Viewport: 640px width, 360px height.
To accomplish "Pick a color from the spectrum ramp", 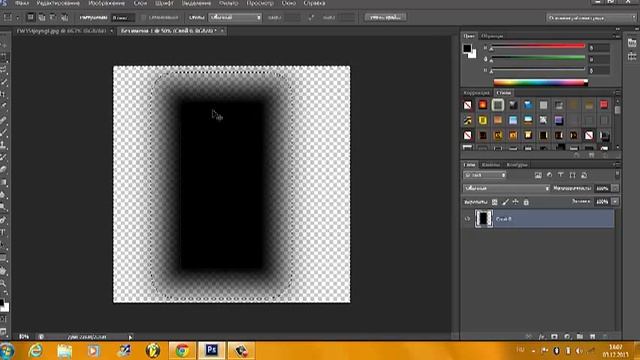I will click(x=540, y=82).
